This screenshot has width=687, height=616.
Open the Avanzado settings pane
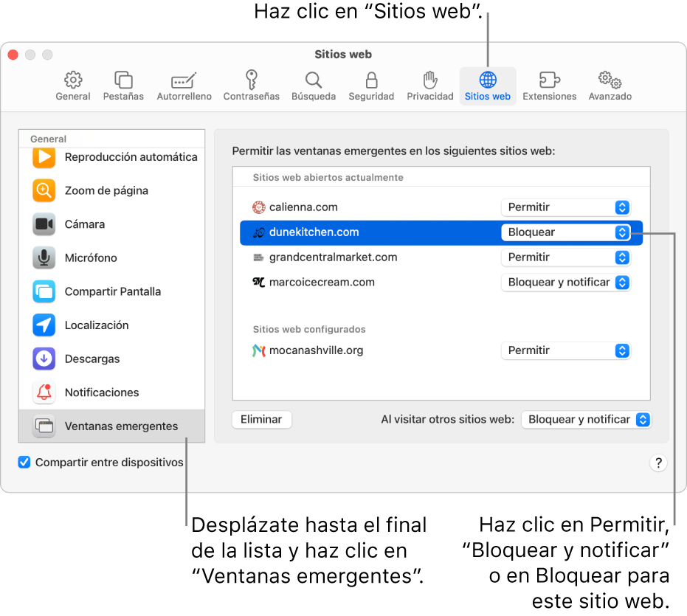click(609, 83)
